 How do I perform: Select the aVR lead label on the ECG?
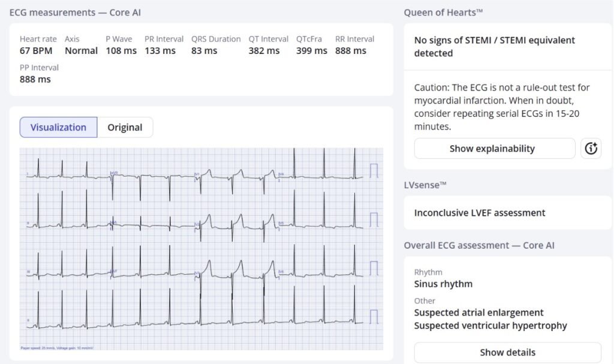[113, 173]
